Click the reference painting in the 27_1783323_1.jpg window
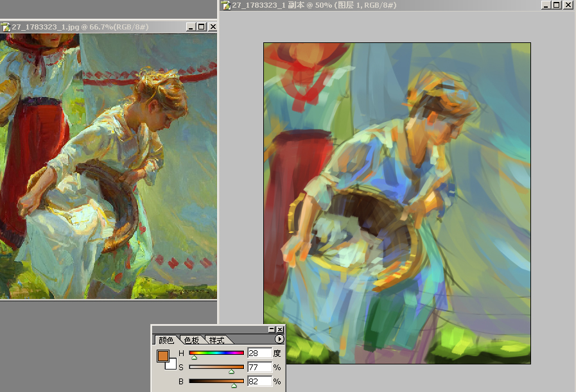This screenshot has width=576, height=392. (x=109, y=166)
